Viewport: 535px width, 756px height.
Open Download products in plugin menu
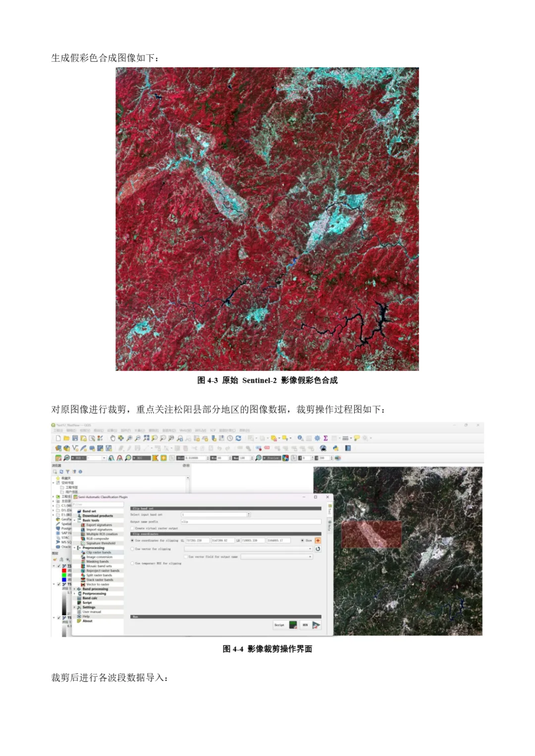(98, 515)
